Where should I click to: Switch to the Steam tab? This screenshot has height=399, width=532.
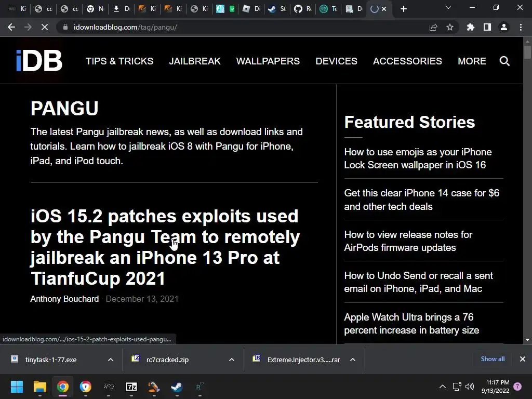pyautogui.click(x=276, y=9)
